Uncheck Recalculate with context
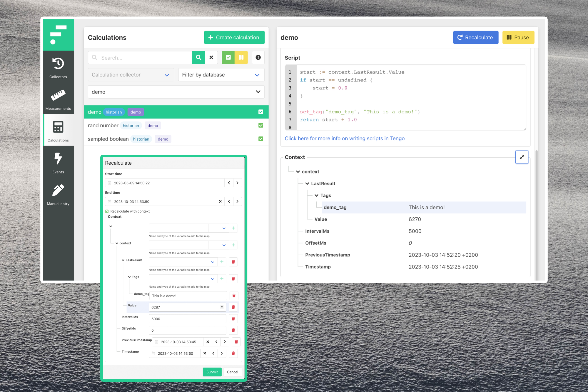This screenshot has height=392, width=588. 107,211
